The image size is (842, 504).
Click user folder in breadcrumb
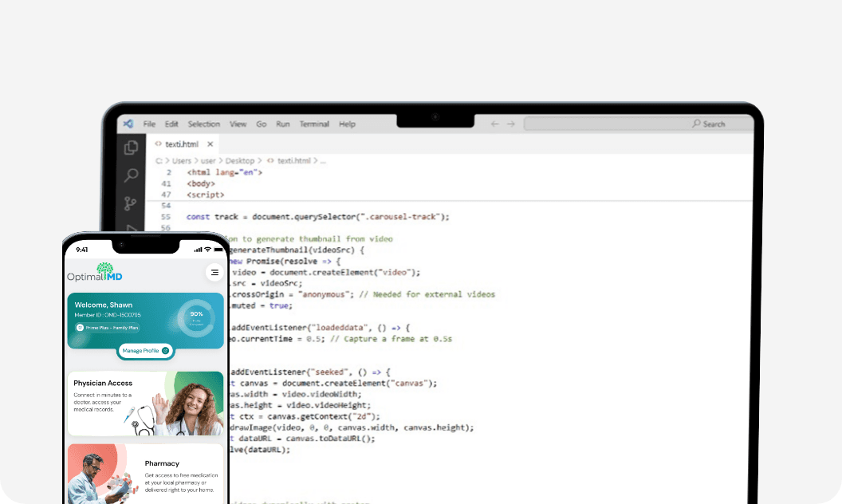pos(208,160)
